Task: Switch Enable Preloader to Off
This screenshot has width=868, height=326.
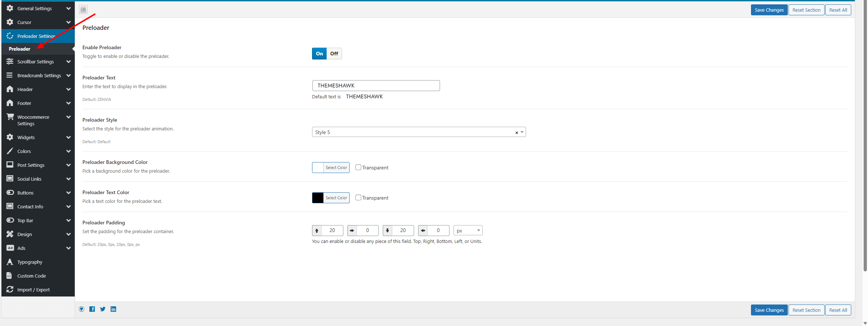Action: tap(334, 54)
